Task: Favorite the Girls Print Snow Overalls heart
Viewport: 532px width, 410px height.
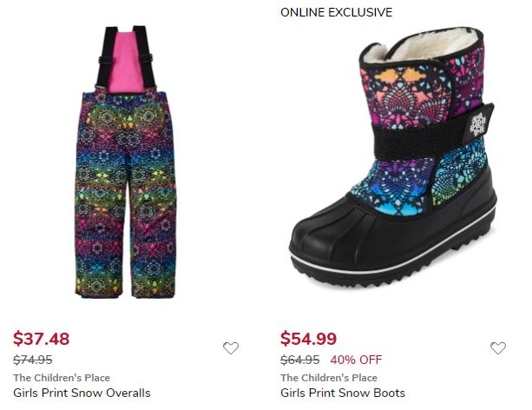Action: tap(231, 347)
